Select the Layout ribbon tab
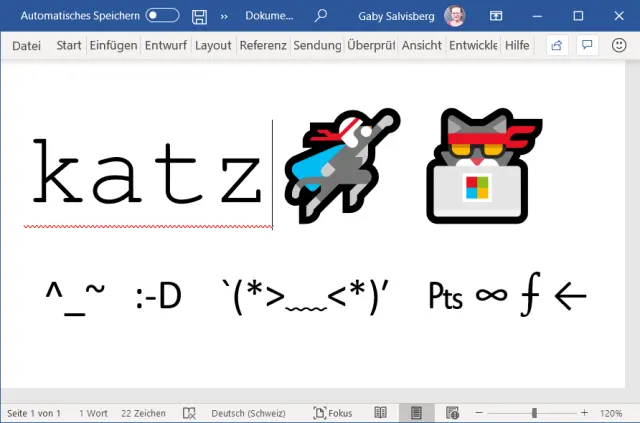The height and width of the screenshot is (423, 640). [x=213, y=45]
